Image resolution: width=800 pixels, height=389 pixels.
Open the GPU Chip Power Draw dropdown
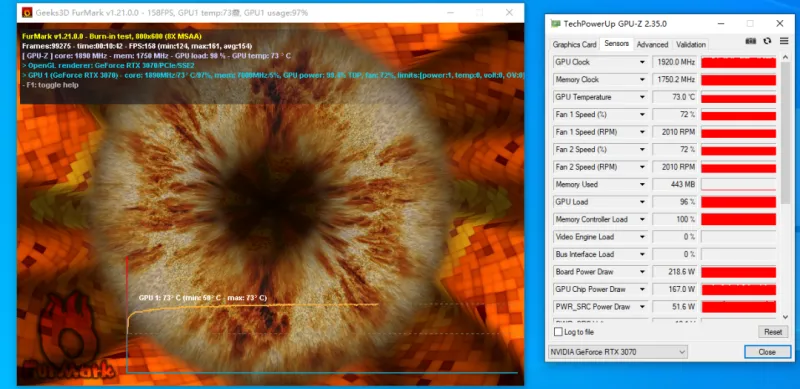pyautogui.click(x=642, y=289)
